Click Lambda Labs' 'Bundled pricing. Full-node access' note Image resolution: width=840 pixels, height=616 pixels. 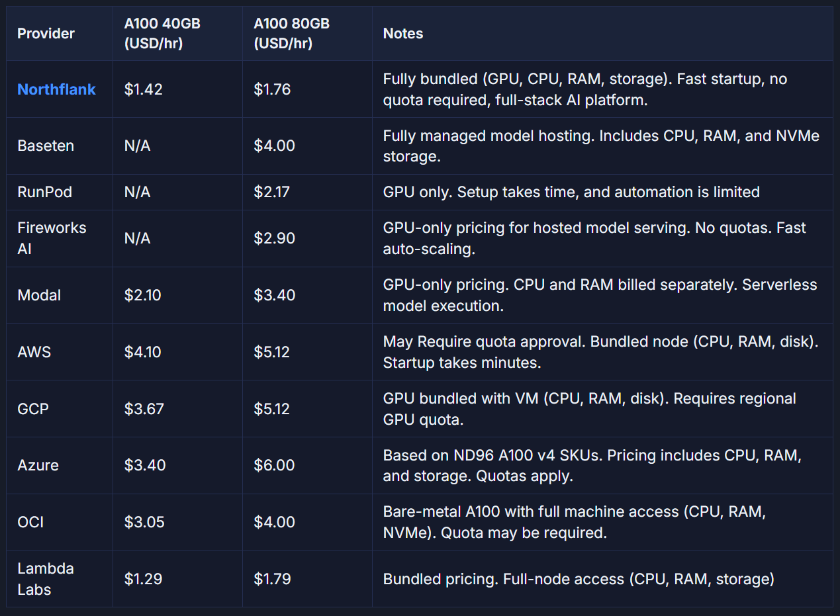[x=579, y=579]
